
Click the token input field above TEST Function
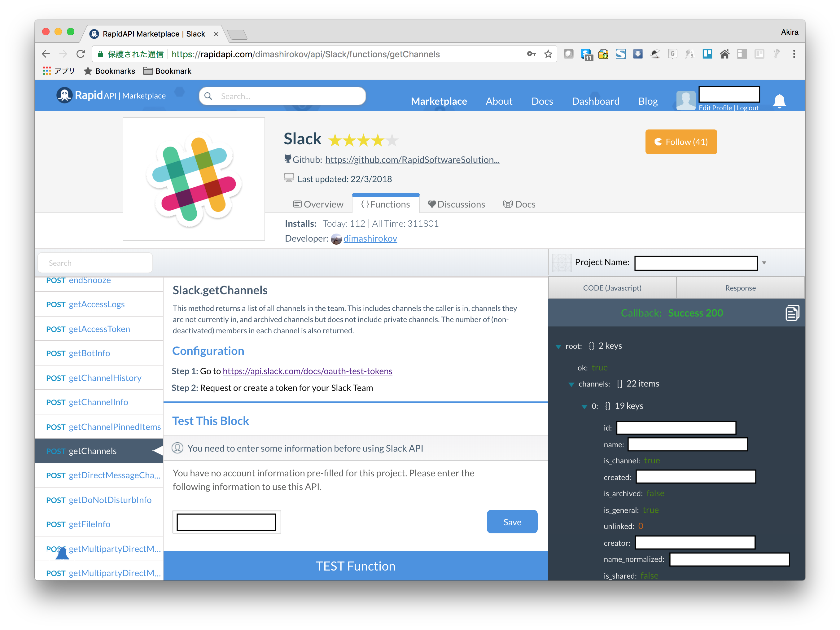pyautogui.click(x=226, y=522)
